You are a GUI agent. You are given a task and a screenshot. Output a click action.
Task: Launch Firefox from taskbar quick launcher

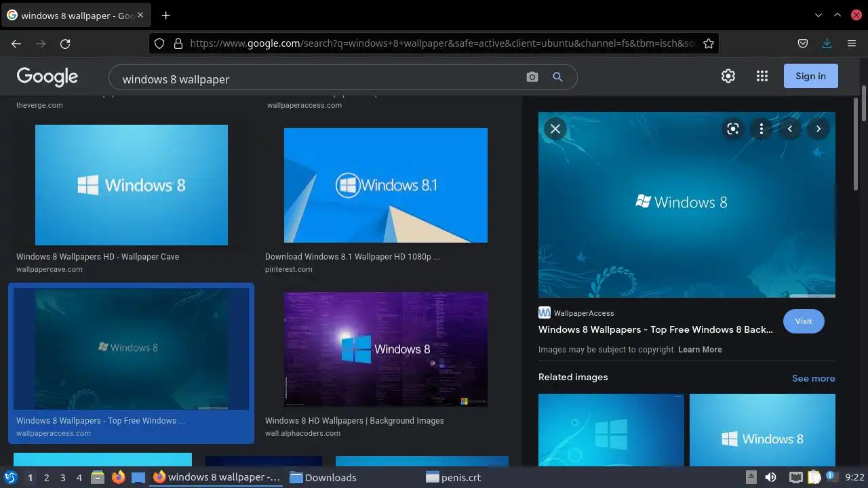pos(118,477)
